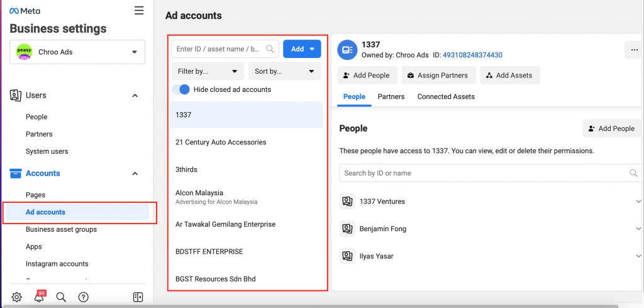Switch to the Connected Assets tab
Viewport: 644px width, 308px height.
pos(446,96)
